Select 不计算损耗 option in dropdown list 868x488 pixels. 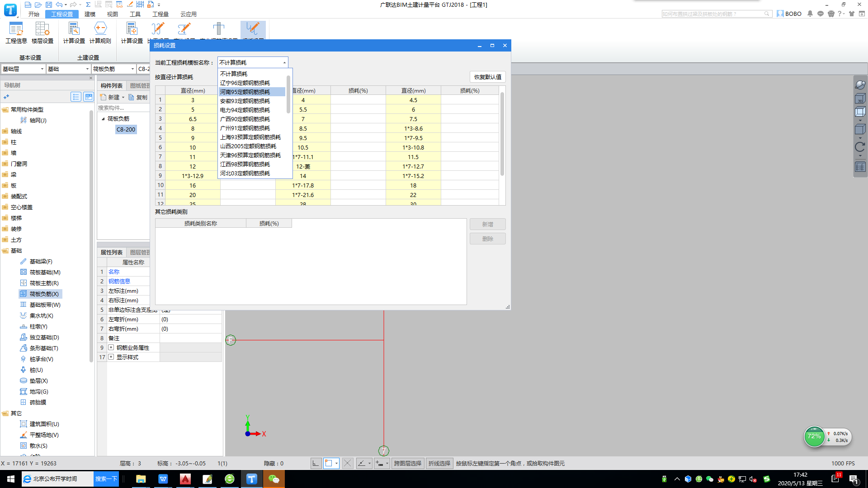[x=252, y=74]
